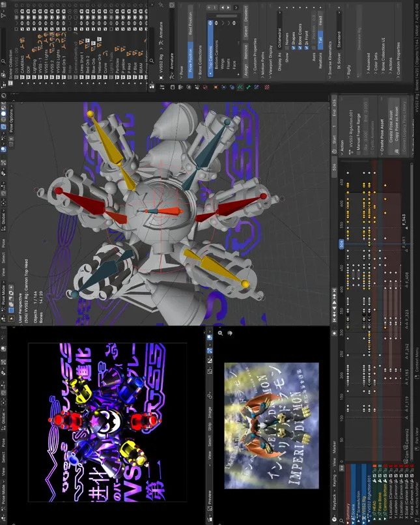Add a bone collection with the plus icon
Screen dimensions: 420x525
coord(209,7)
